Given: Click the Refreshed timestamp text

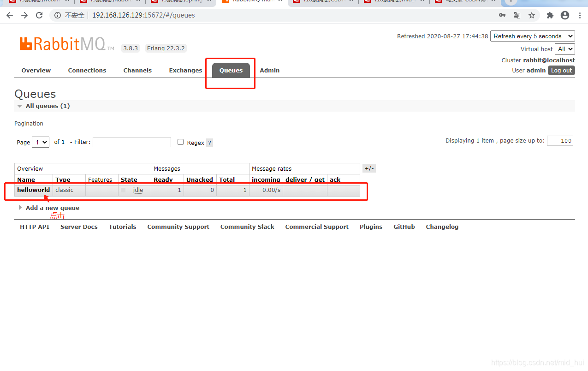Looking at the screenshot, I should coord(442,36).
